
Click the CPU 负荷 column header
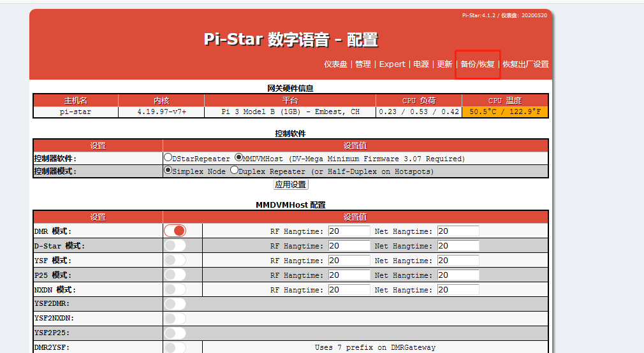click(x=419, y=101)
